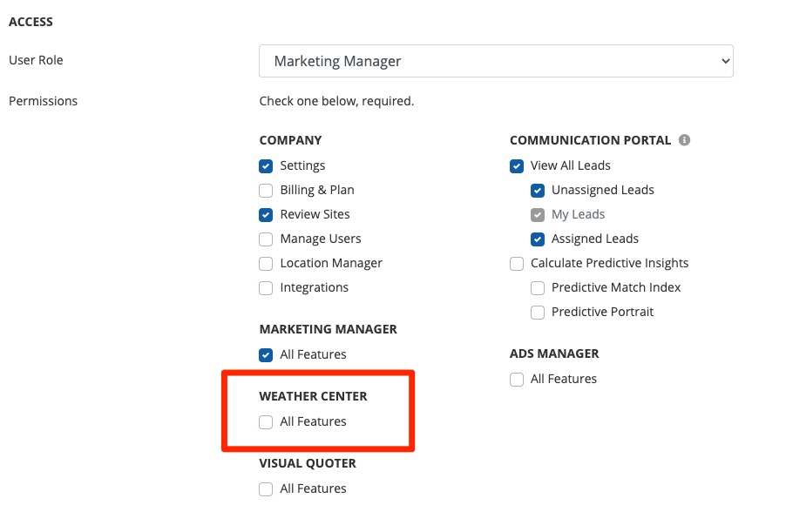The height and width of the screenshot is (532, 786).
Task: Enable Weather Center All Features
Action: pos(266,421)
